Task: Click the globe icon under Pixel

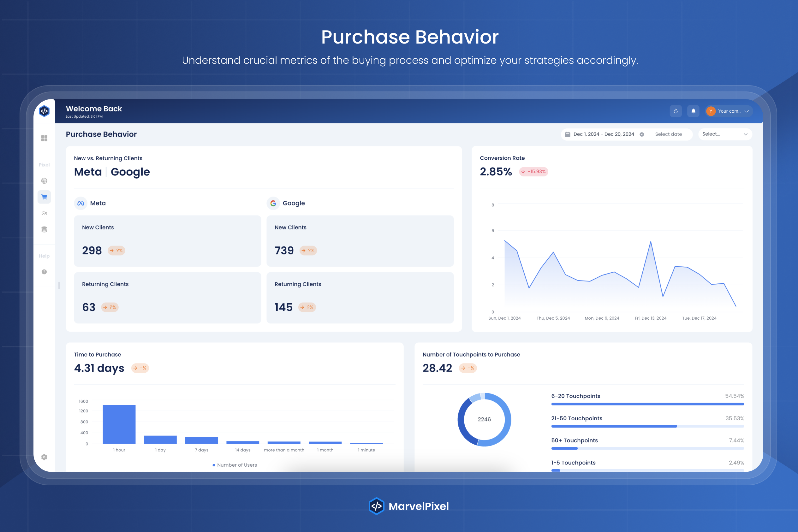Action: pos(44,181)
